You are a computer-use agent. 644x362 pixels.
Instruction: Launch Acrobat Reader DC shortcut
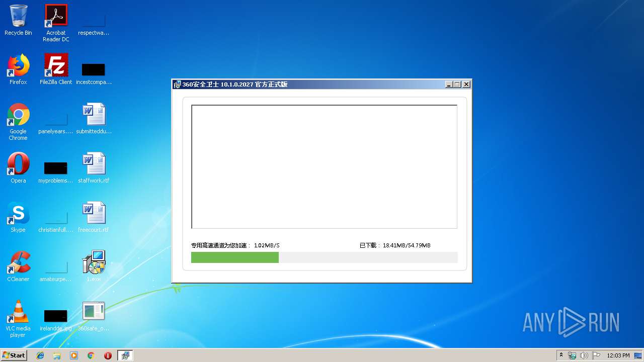point(56,23)
